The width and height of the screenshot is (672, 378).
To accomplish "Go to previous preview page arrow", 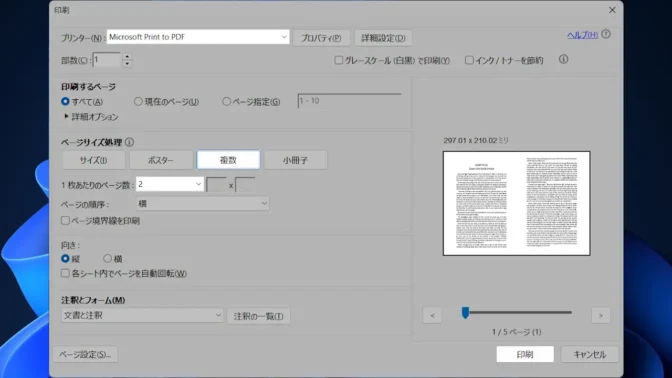I will click(x=432, y=316).
